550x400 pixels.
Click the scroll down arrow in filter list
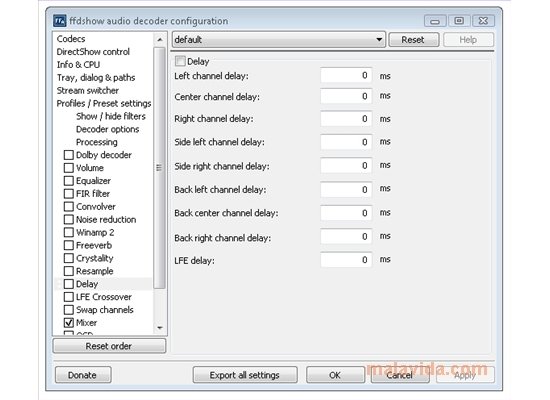160,328
